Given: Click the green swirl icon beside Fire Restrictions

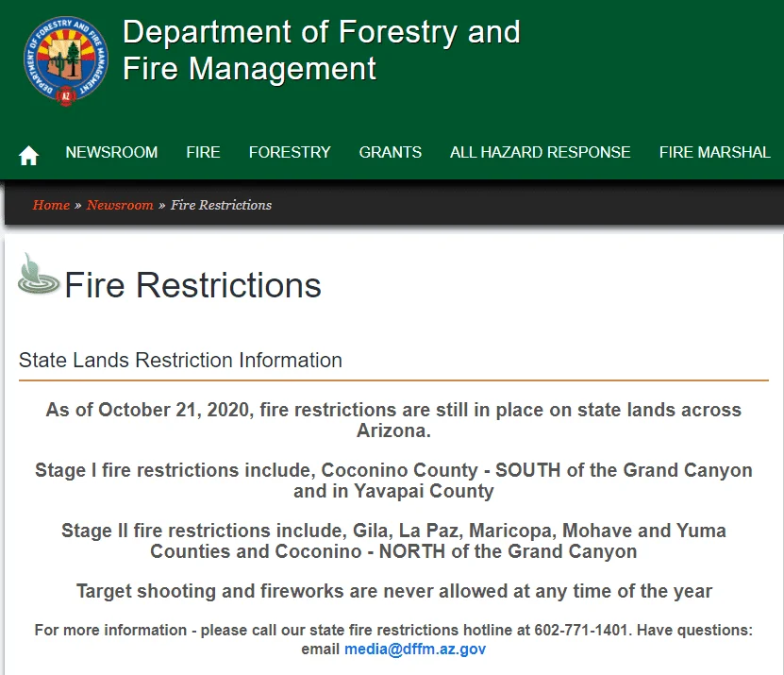Looking at the screenshot, I should (x=39, y=275).
